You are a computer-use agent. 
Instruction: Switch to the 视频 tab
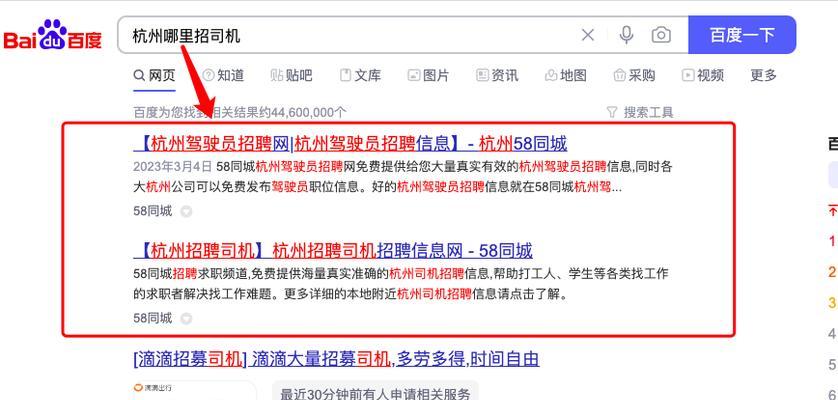[x=703, y=76]
